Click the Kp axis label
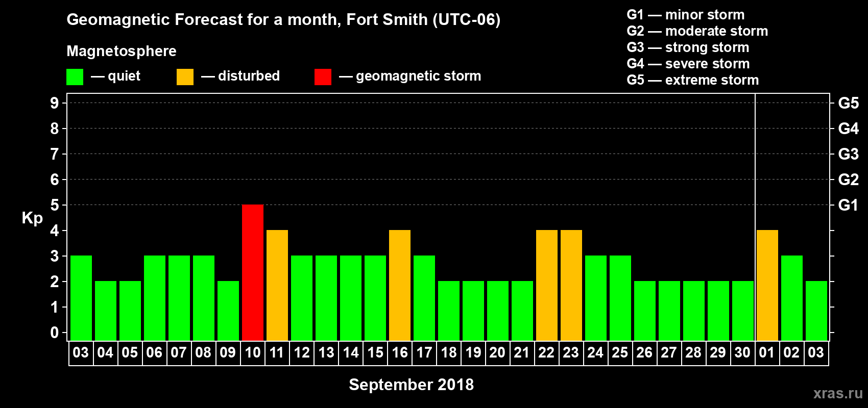The width and height of the screenshot is (868, 408). tap(32, 218)
